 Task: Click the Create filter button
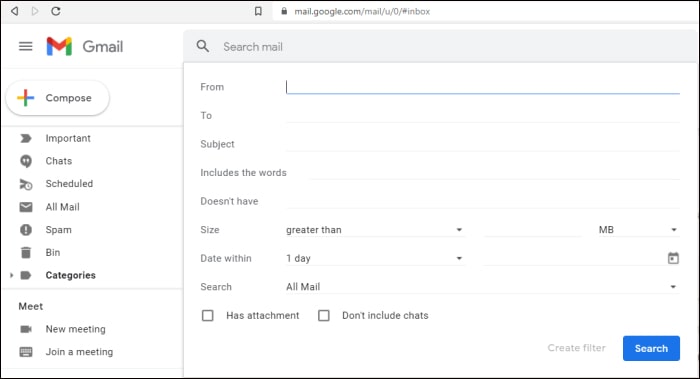[x=576, y=348]
